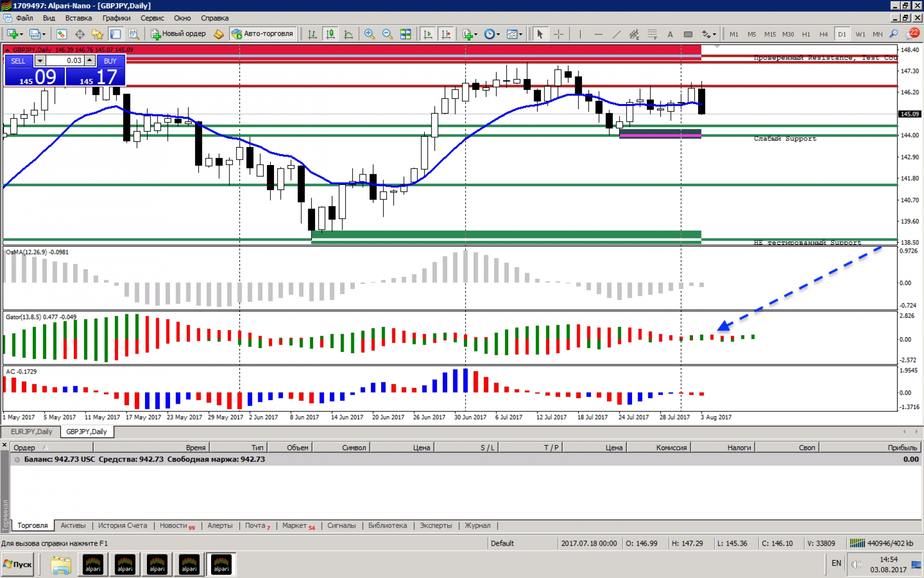This screenshot has width=924, height=578.
Task: Collapse the one-click trading panel triangle
Action: (x=7, y=50)
